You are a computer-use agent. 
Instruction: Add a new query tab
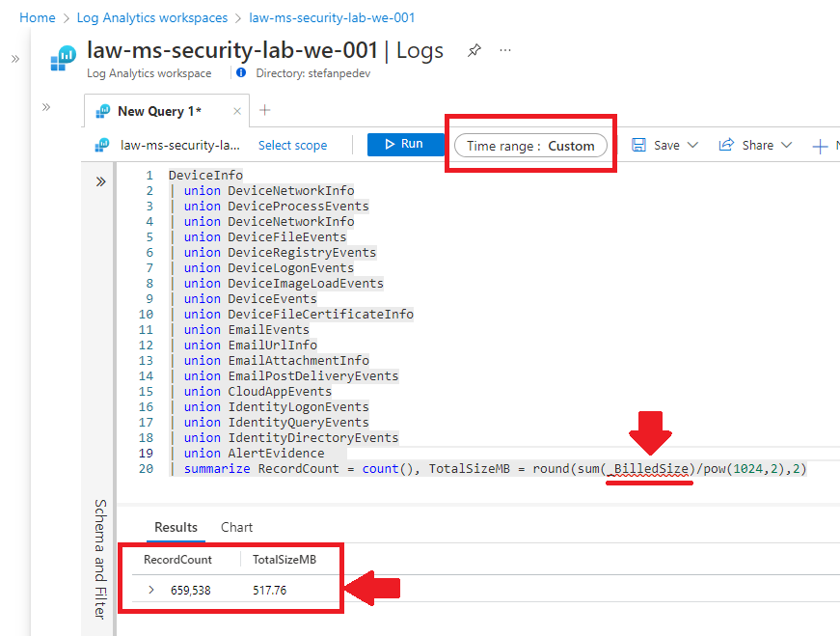(x=264, y=110)
